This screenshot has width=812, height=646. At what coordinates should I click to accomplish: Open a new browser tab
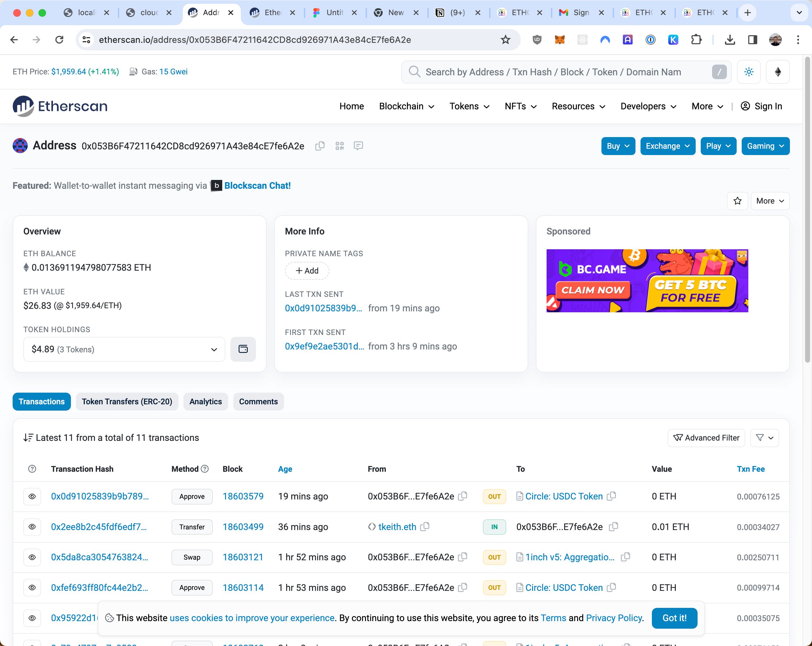click(748, 12)
